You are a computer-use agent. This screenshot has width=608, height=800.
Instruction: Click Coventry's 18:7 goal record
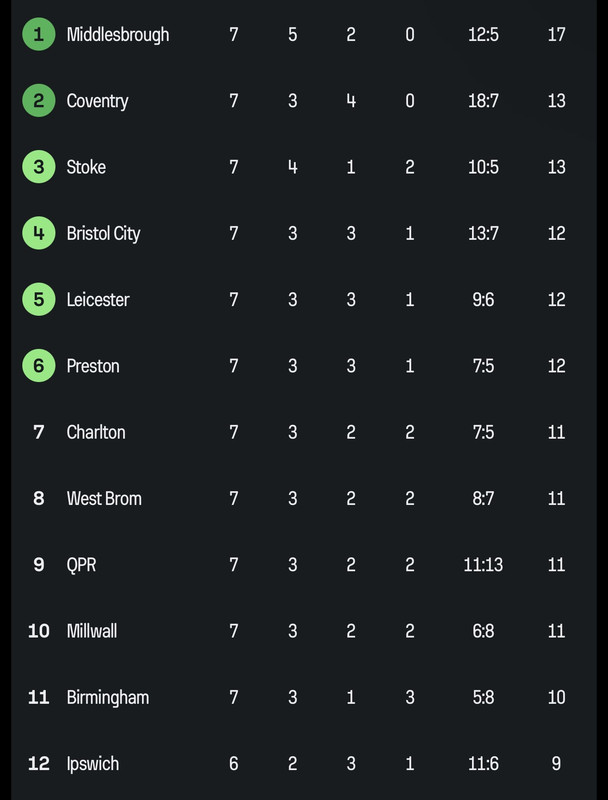click(x=483, y=101)
